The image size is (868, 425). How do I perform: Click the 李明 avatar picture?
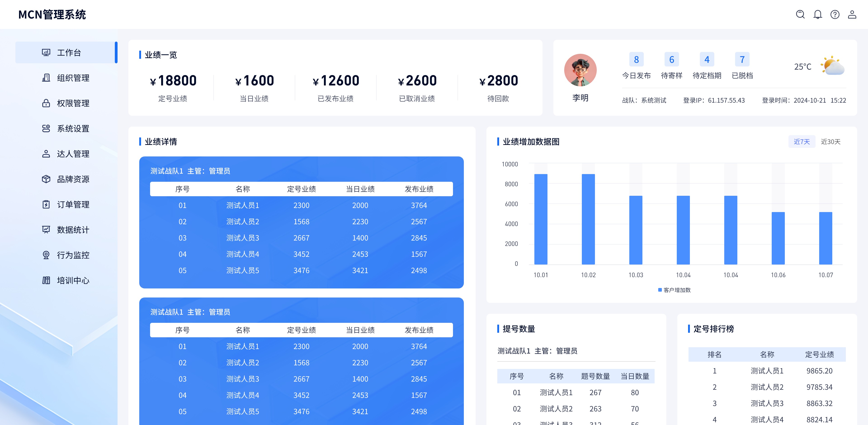pyautogui.click(x=580, y=70)
